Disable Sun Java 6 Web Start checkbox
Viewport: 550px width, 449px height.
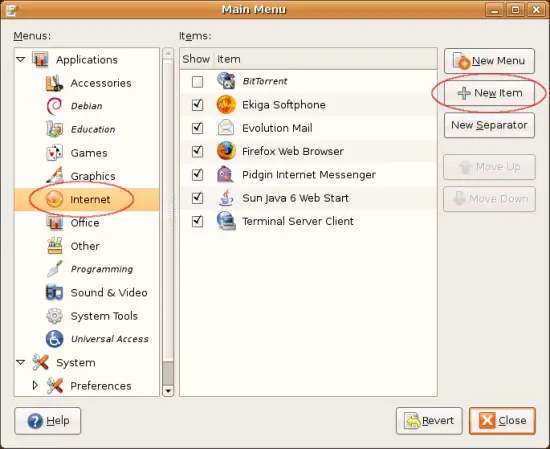(x=197, y=198)
